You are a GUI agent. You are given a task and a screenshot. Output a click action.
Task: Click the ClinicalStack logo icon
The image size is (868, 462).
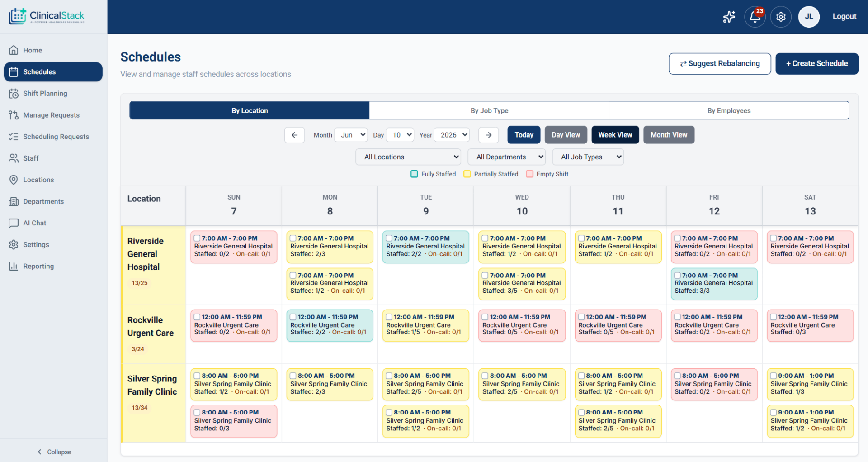click(x=18, y=16)
